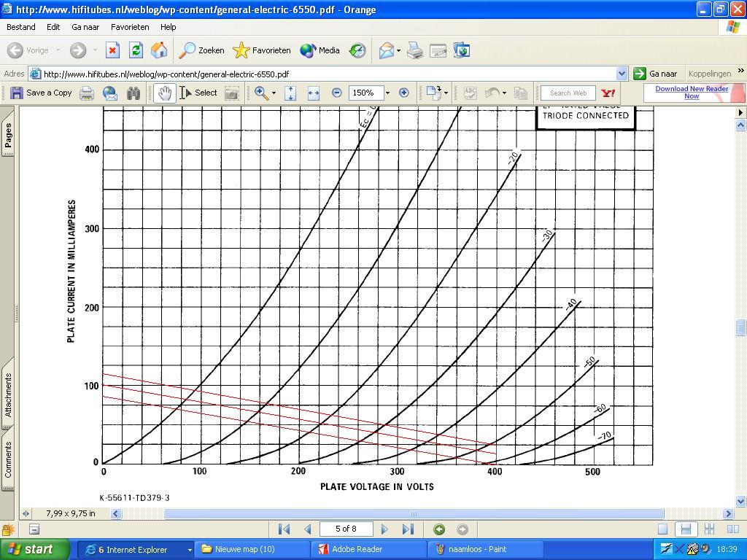Screen dimensions: 747x560
Task: Print the page via browser printer icon
Action: tap(415, 50)
